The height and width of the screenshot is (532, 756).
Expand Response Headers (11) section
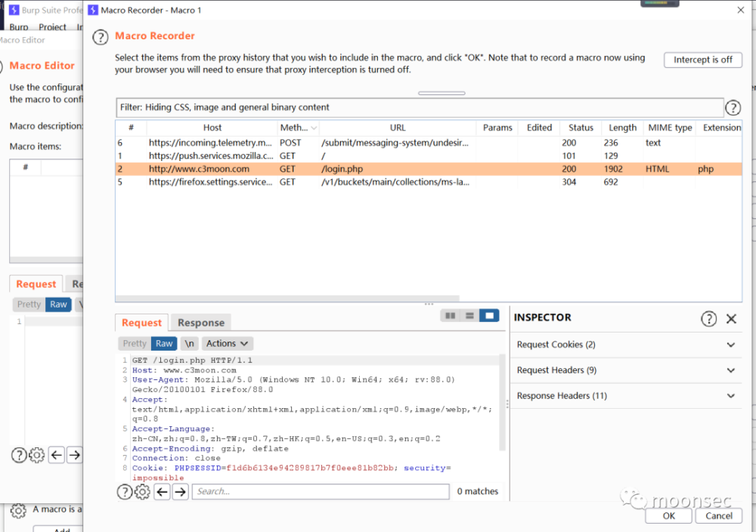(x=626, y=396)
